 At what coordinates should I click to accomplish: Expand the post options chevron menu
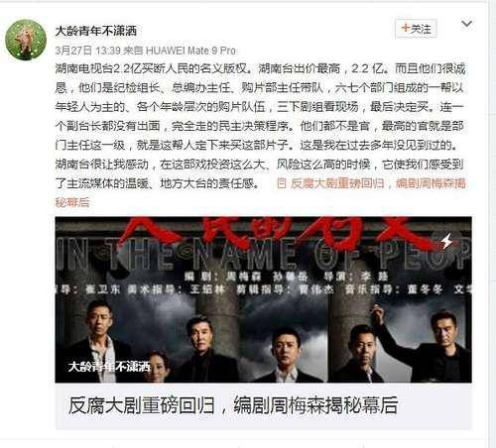pyautogui.click(x=466, y=24)
